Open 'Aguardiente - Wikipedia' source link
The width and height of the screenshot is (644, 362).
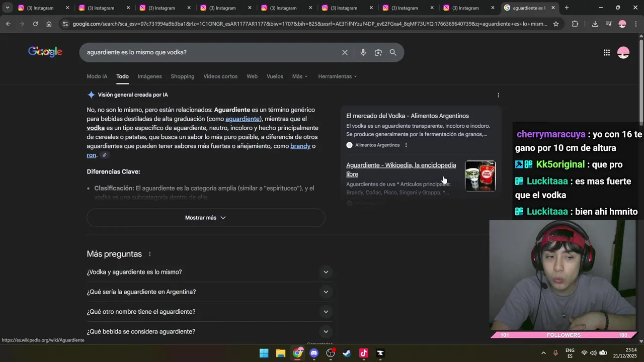401,170
